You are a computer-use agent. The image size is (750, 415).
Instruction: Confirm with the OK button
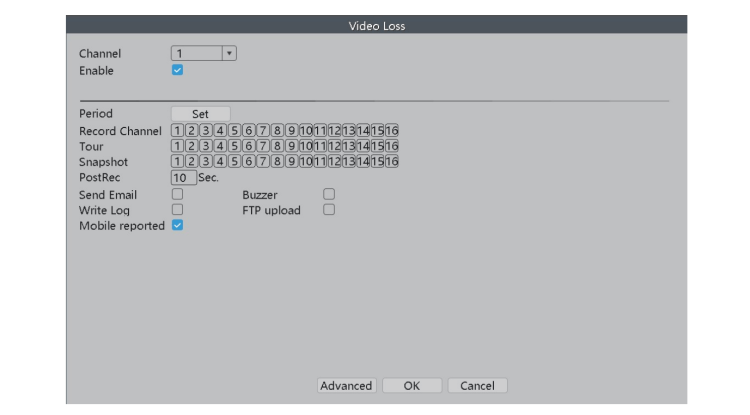[412, 386]
